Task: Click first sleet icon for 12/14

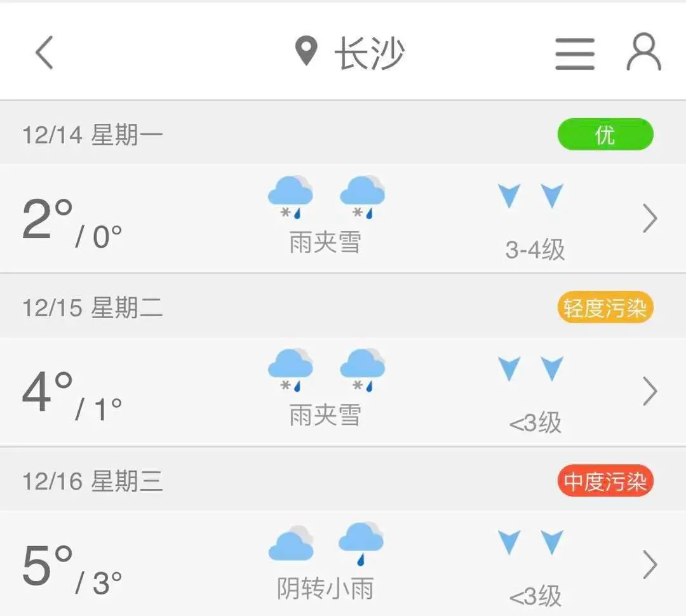Action: point(290,196)
